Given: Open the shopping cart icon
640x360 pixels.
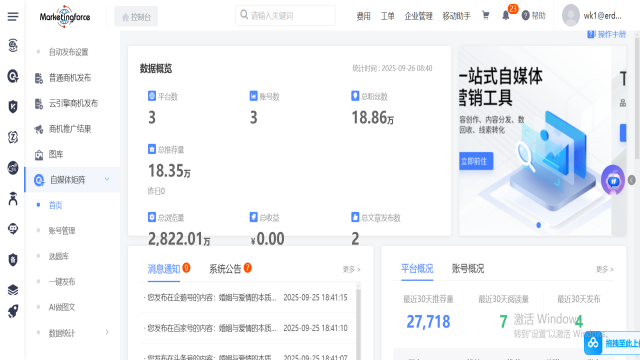Looking at the screenshot, I should tap(485, 16).
